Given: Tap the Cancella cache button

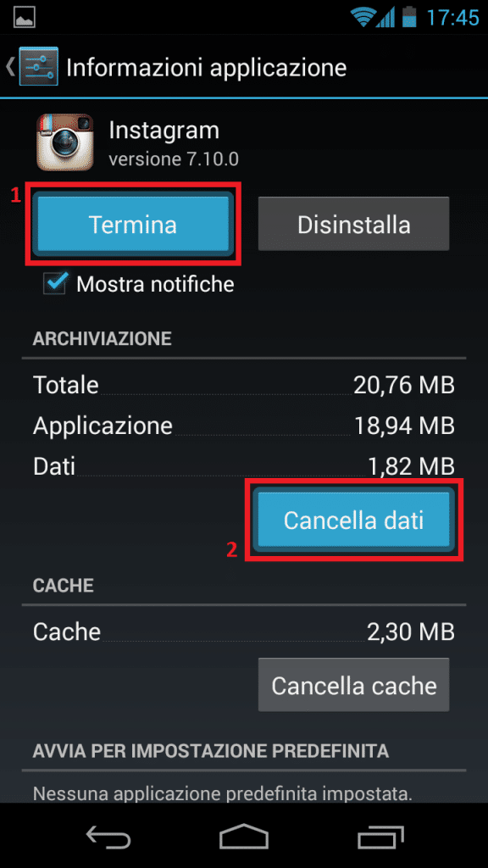Looking at the screenshot, I should tap(353, 685).
